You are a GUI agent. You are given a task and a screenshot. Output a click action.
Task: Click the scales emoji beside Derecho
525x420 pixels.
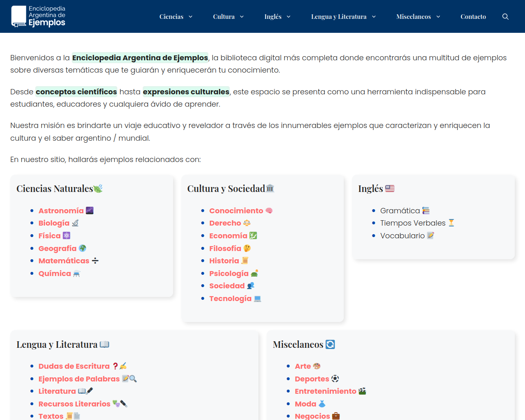pyautogui.click(x=247, y=223)
